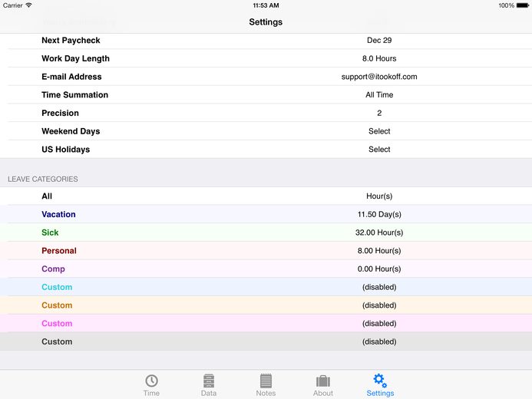
Task: Edit the support@itookoff.com address
Action: pyautogui.click(x=379, y=77)
